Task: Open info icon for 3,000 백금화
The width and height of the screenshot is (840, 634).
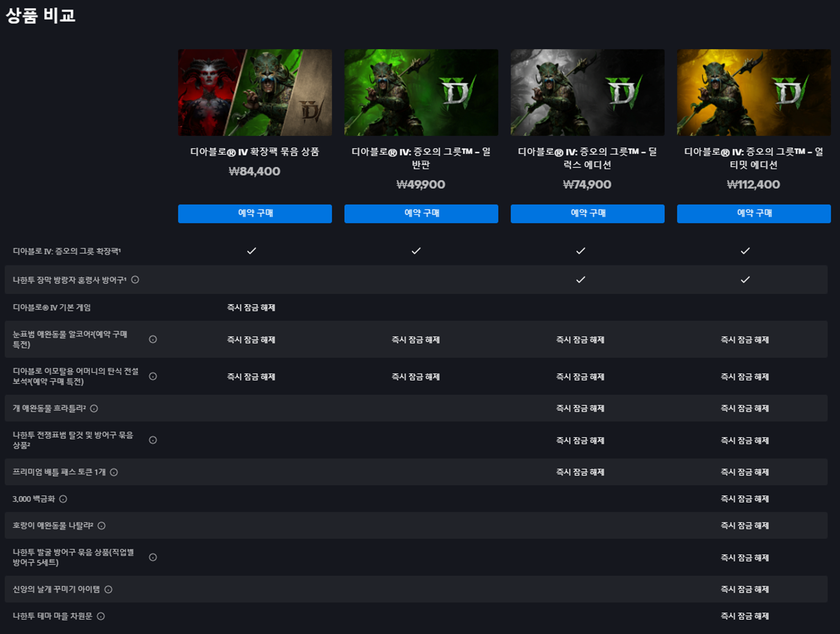Action: tap(63, 499)
